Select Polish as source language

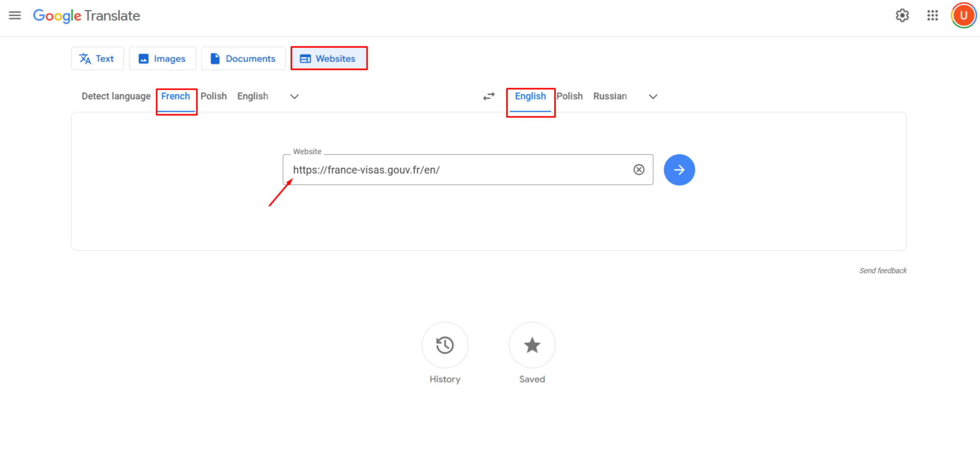coord(213,96)
